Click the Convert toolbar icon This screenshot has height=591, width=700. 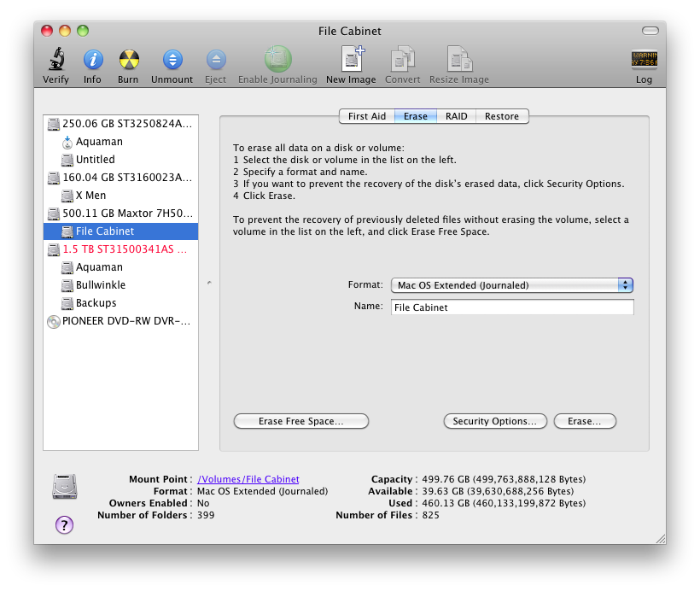point(403,59)
